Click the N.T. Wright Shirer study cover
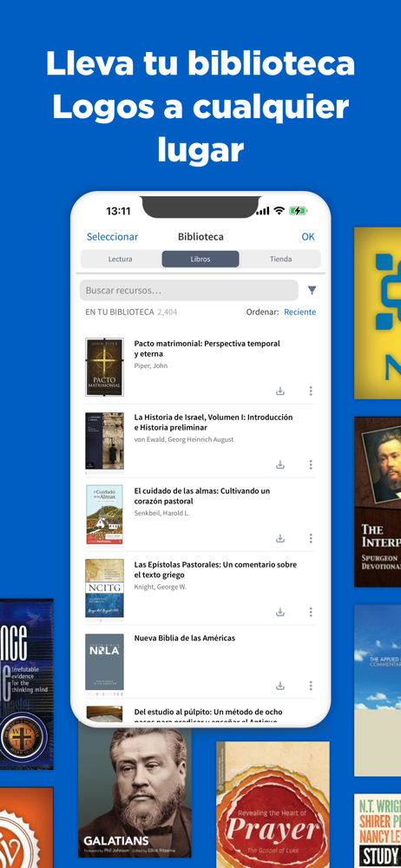The height and width of the screenshot is (868, 401). pos(378,831)
